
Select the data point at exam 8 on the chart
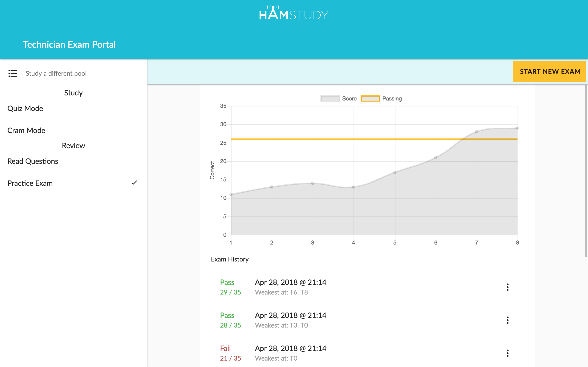517,128
